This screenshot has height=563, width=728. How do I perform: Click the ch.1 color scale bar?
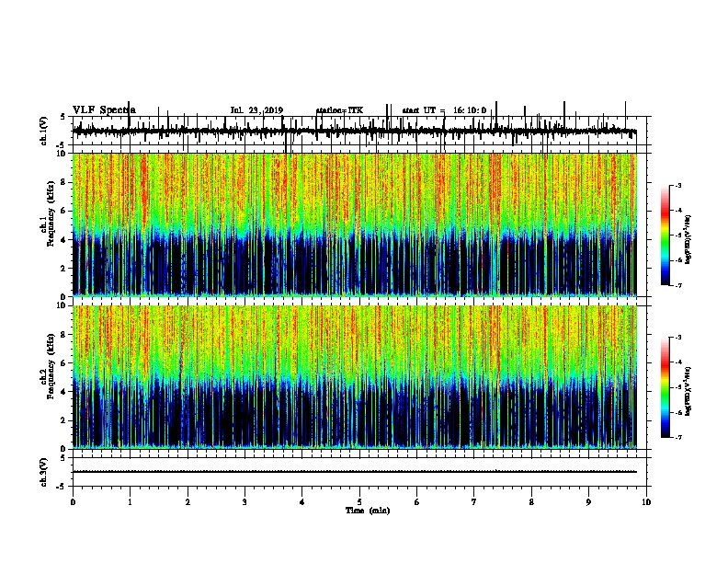[665, 236]
